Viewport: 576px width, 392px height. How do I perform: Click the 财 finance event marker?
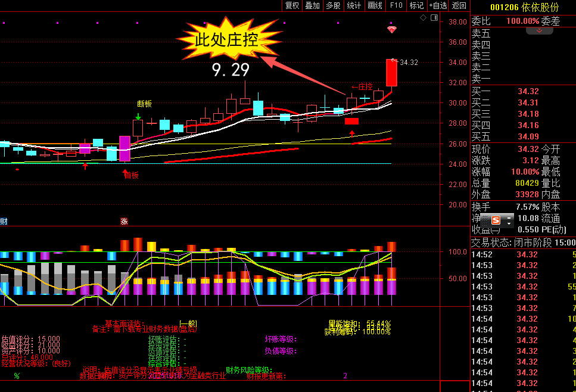click(4, 222)
